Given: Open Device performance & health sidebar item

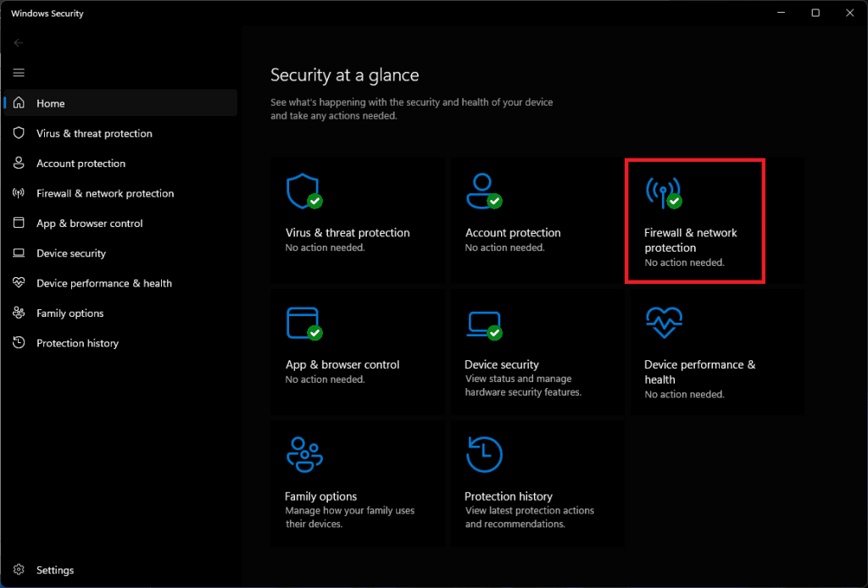Looking at the screenshot, I should (103, 283).
